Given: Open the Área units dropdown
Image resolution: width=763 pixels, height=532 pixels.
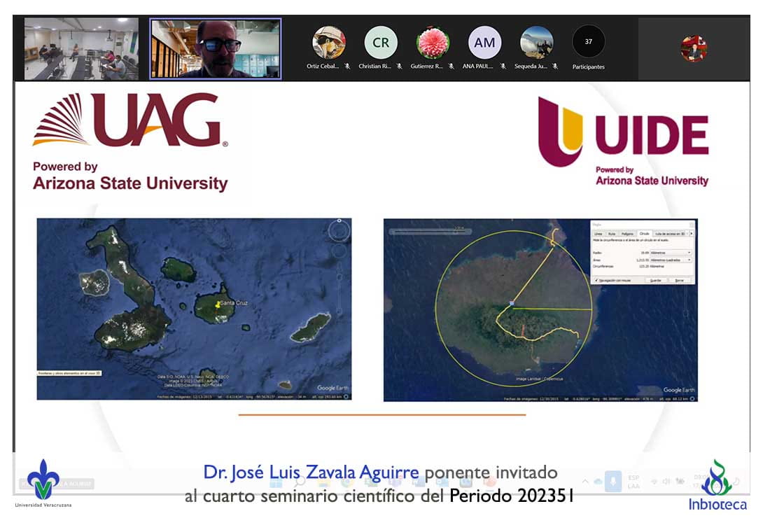Looking at the screenshot, I should 670,260.
